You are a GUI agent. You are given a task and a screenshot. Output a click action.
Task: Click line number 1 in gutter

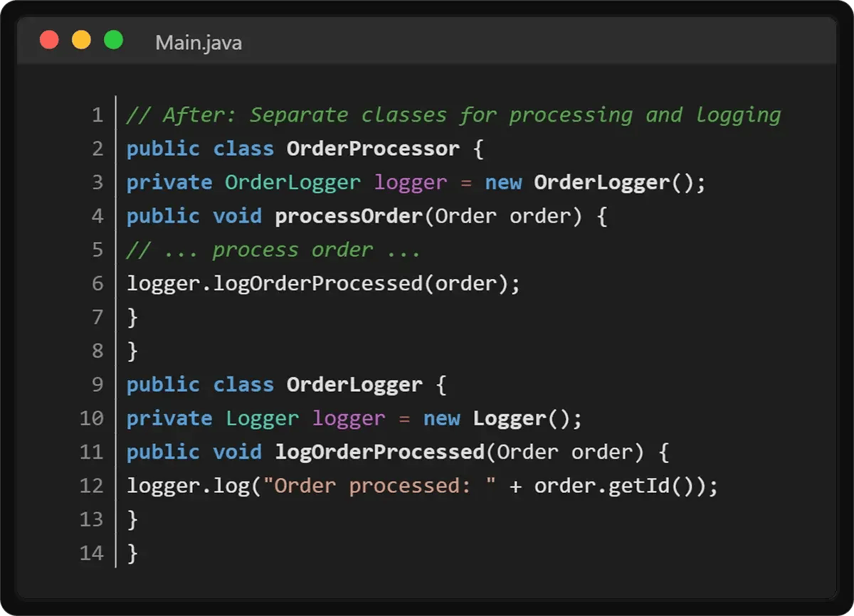click(x=97, y=115)
